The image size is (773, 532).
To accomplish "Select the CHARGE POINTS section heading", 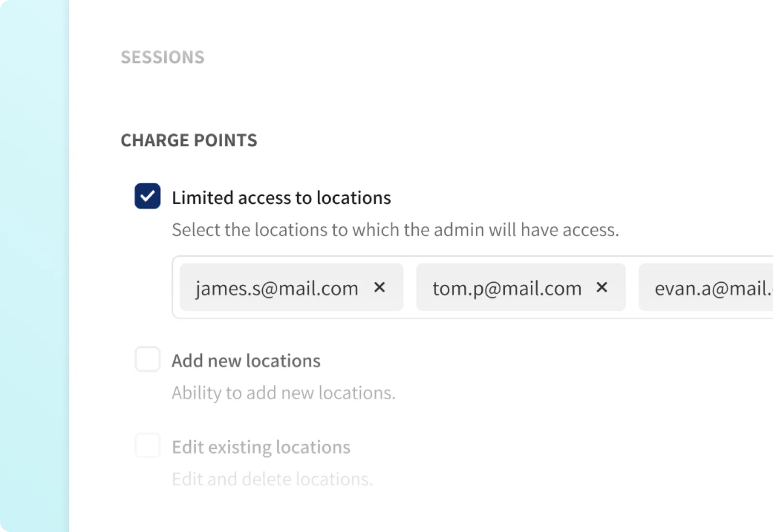I will (189, 140).
